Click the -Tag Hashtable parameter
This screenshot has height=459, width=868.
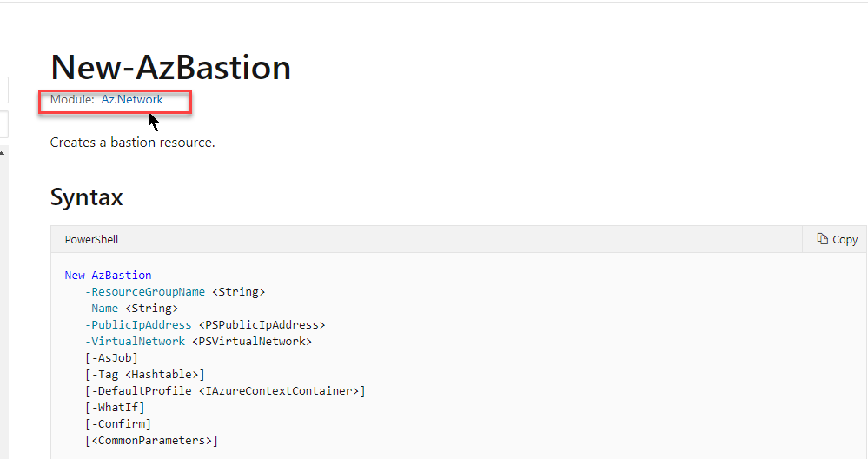145,375
